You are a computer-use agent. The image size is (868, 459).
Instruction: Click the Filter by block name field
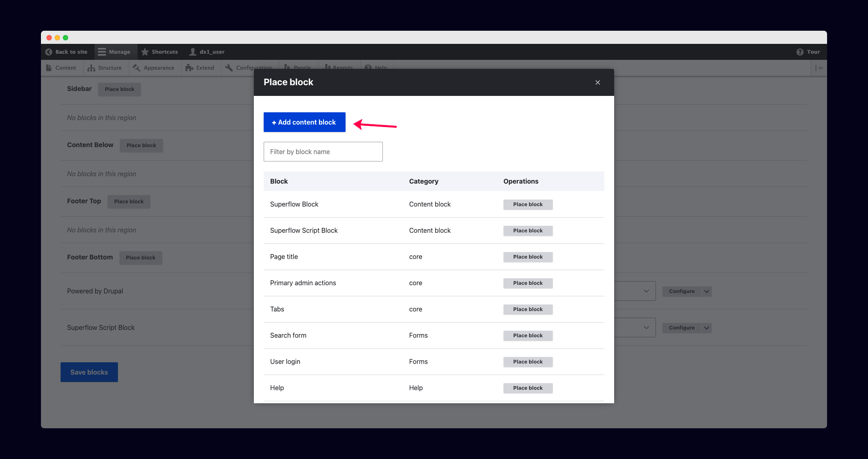[x=323, y=152]
